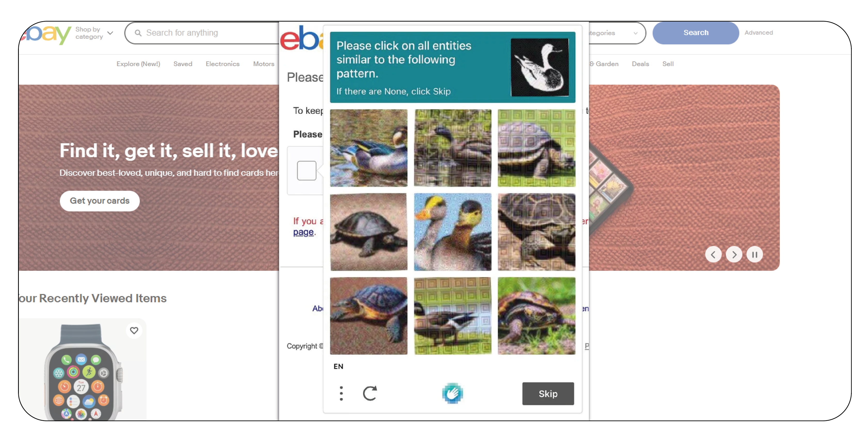Click the duck image in center grid cell
This screenshot has height=437, width=868.
(x=453, y=232)
